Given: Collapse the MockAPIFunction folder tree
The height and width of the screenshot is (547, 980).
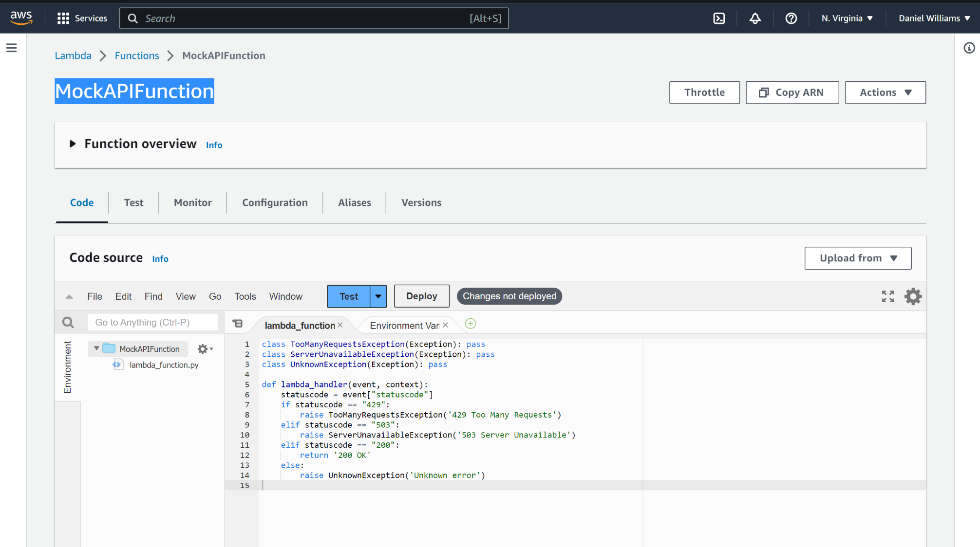Looking at the screenshot, I should (96, 348).
